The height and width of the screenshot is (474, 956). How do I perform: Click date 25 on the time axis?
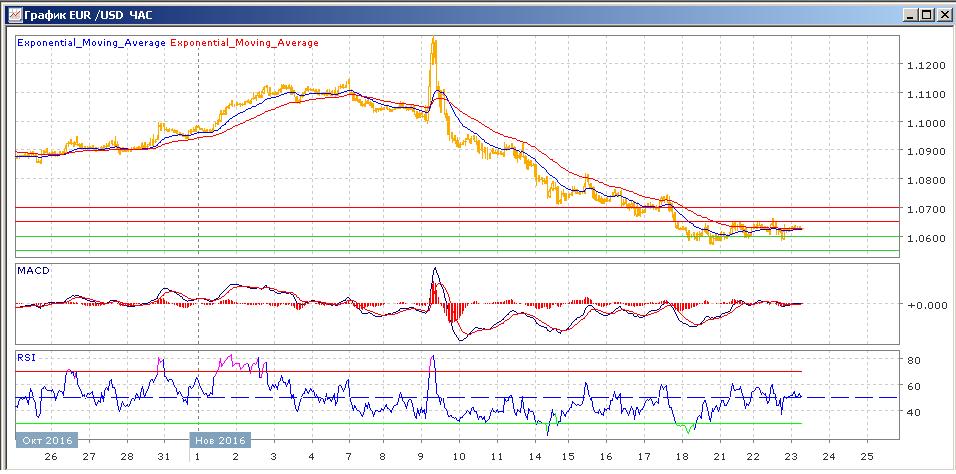[x=867, y=456]
